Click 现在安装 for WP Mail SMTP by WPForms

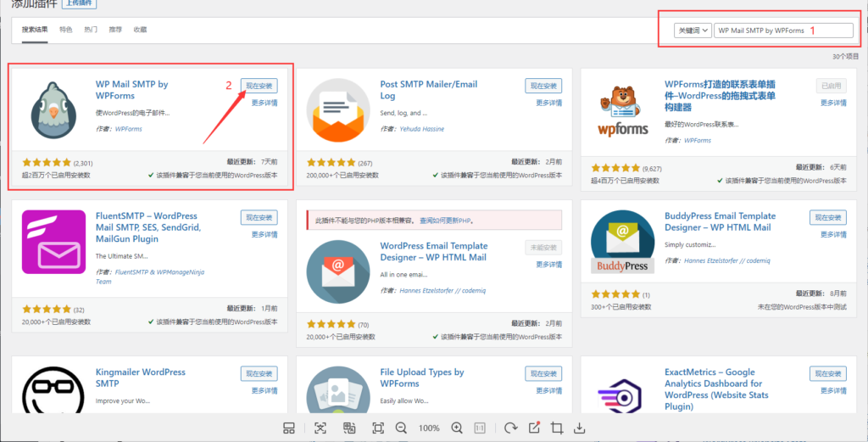coord(259,86)
